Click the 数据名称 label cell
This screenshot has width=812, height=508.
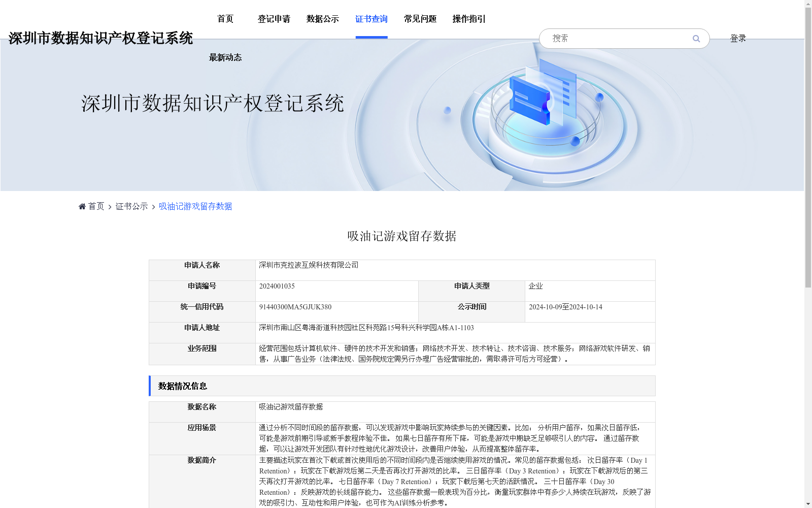pos(202,412)
